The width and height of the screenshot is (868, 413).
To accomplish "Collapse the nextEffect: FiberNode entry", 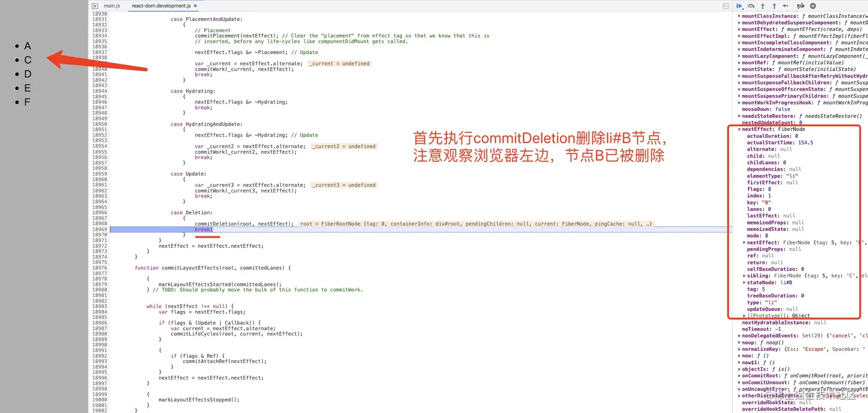I will click(x=739, y=129).
